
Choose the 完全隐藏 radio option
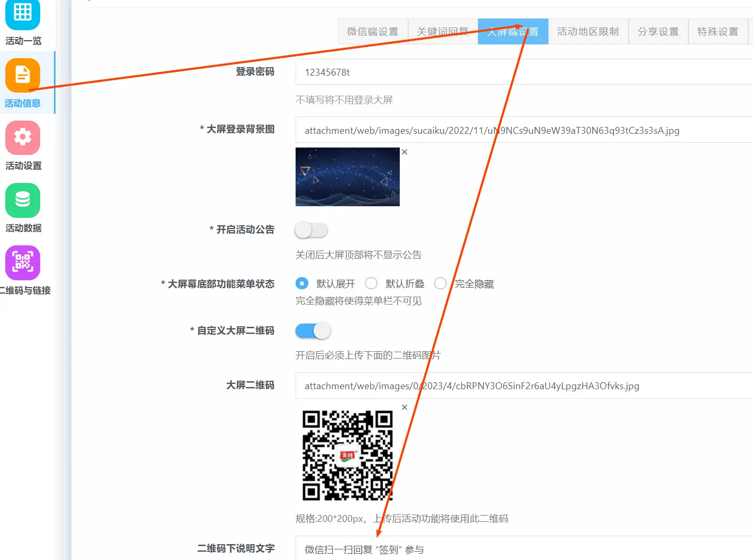(440, 283)
